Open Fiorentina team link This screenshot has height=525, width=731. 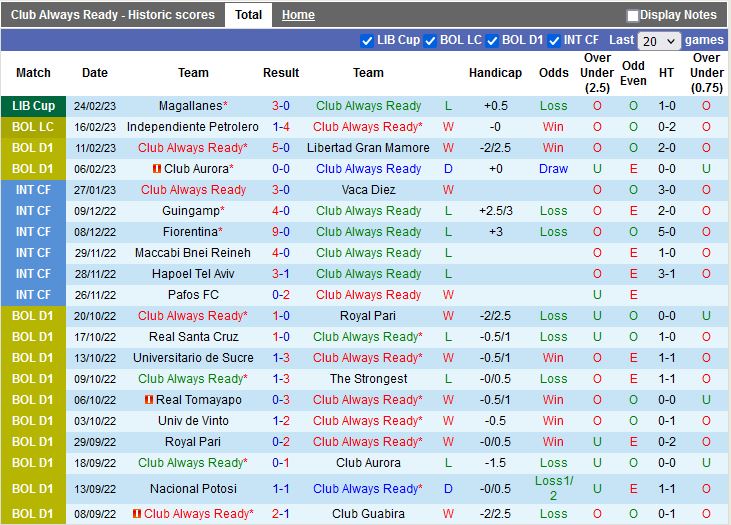click(190, 232)
